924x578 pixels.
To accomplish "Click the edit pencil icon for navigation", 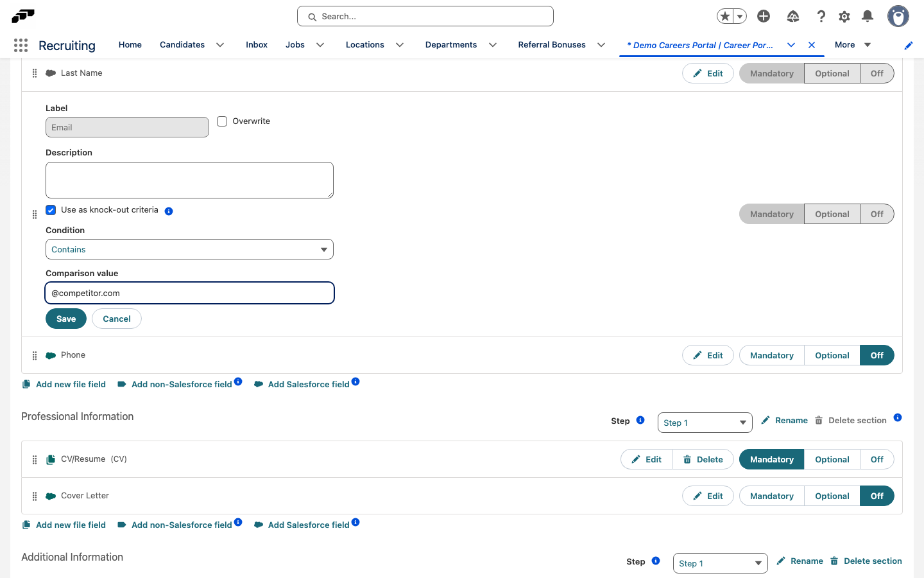I will pos(909,45).
